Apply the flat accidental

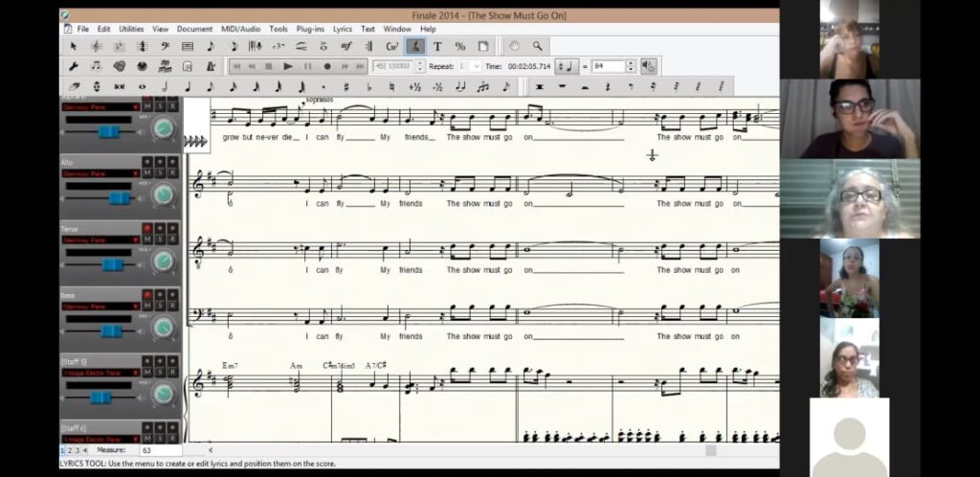click(x=369, y=87)
